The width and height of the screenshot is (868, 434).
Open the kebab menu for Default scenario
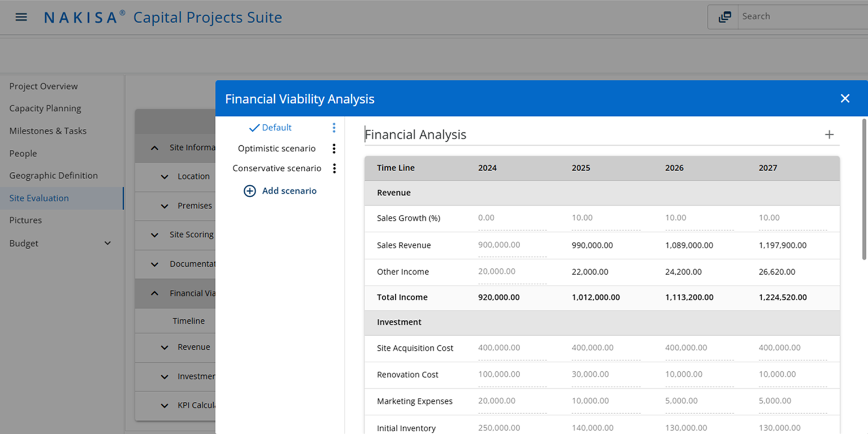334,128
